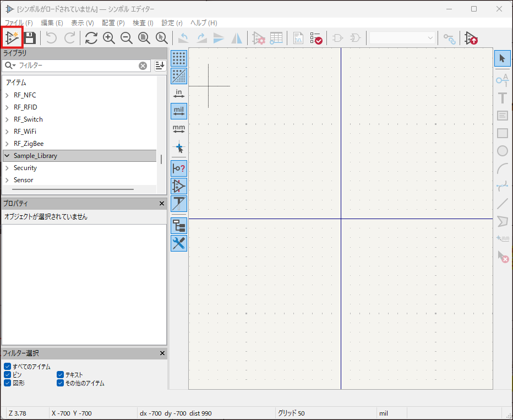This screenshot has height=420, width=513.
Task: Click the refresh view icon
Action: click(91, 38)
